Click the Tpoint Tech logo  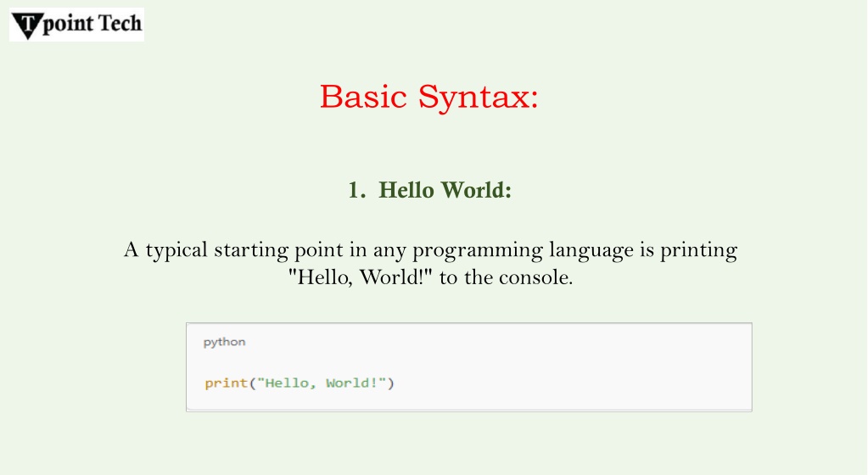76,25
